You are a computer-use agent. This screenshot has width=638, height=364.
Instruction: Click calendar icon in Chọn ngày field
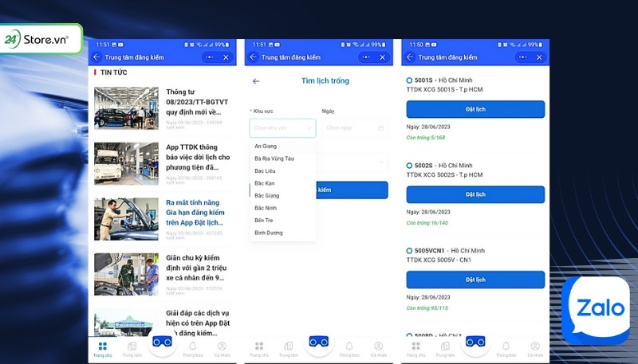pos(381,128)
